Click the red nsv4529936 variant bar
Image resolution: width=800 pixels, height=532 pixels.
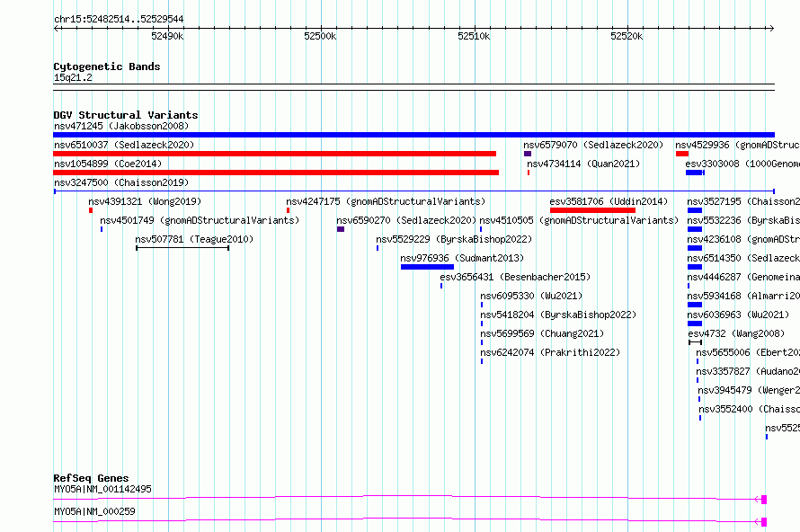coord(682,154)
